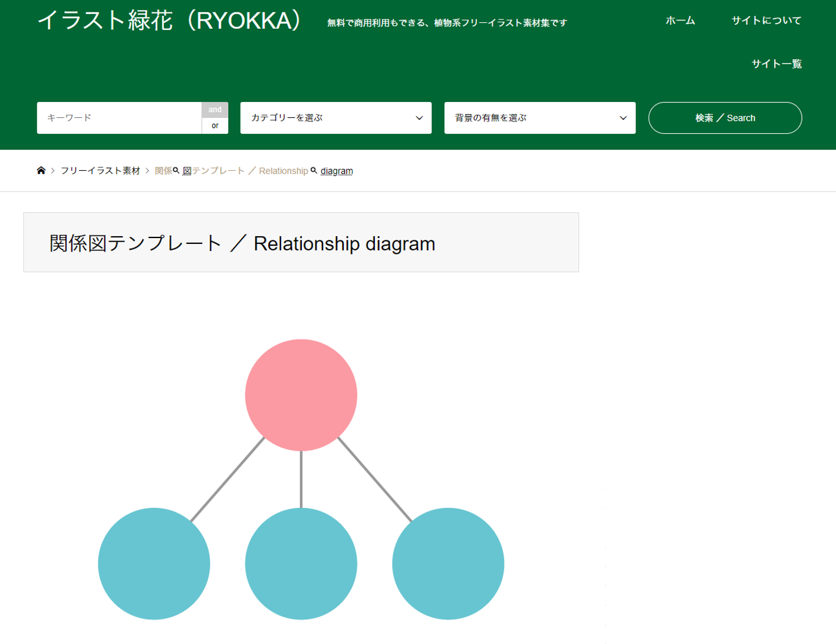Click the magnifier icon after 関係
This screenshot has width=836, height=644.
coord(176,170)
